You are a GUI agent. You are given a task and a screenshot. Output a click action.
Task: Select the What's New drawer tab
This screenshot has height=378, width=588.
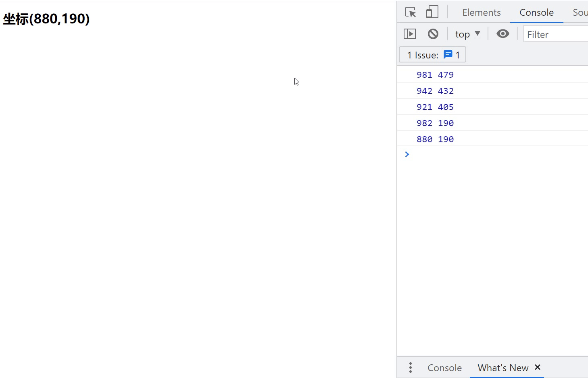(503, 368)
